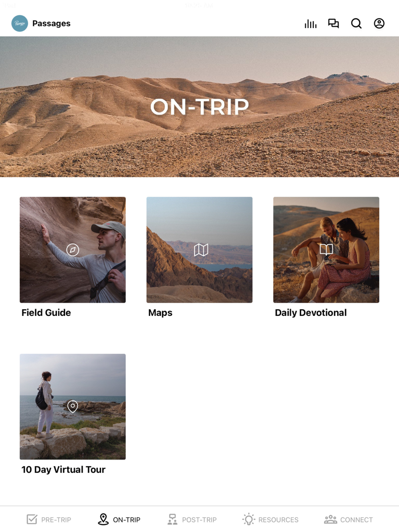Switch to the POST-TRIP tab
Image resolution: width=399 pixels, height=532 pixels.
click(x=192, y=520)
